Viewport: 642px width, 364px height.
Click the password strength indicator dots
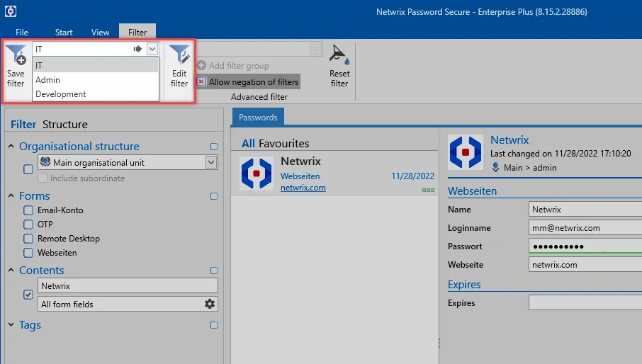click(x=428, y=190)
